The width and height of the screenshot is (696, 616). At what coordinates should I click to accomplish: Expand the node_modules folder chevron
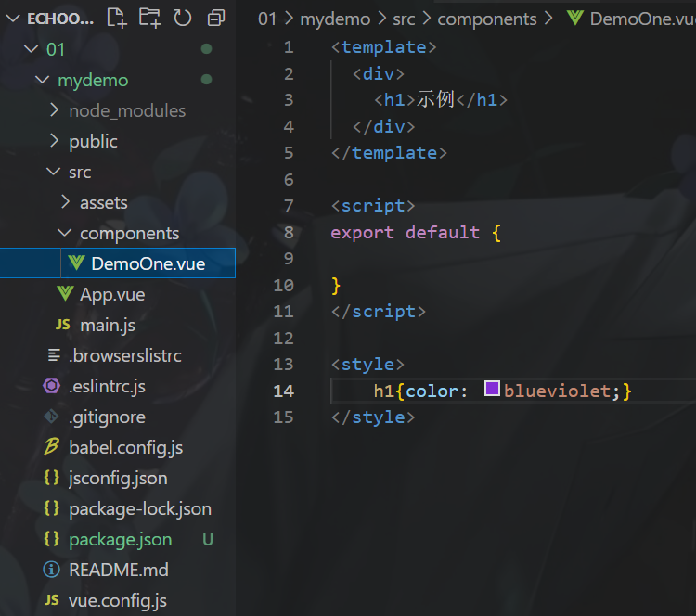coord(54,109)
